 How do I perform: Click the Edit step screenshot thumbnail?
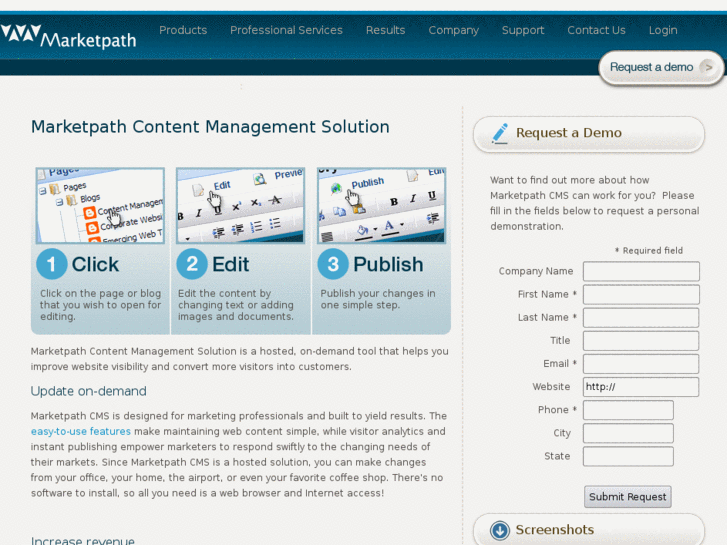[240, 205]
